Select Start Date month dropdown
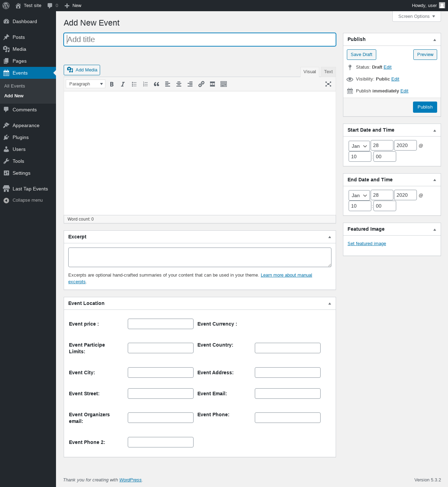 359,146
